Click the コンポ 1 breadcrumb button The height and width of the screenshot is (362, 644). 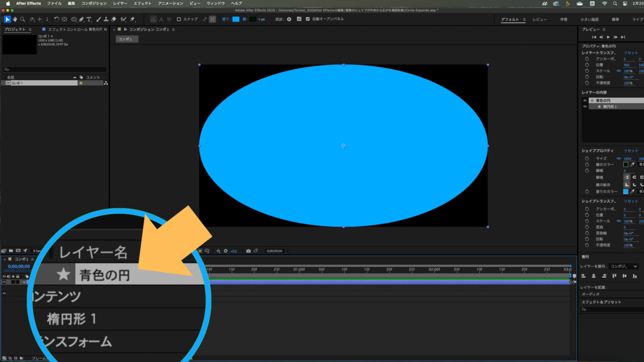click(127, 39)
